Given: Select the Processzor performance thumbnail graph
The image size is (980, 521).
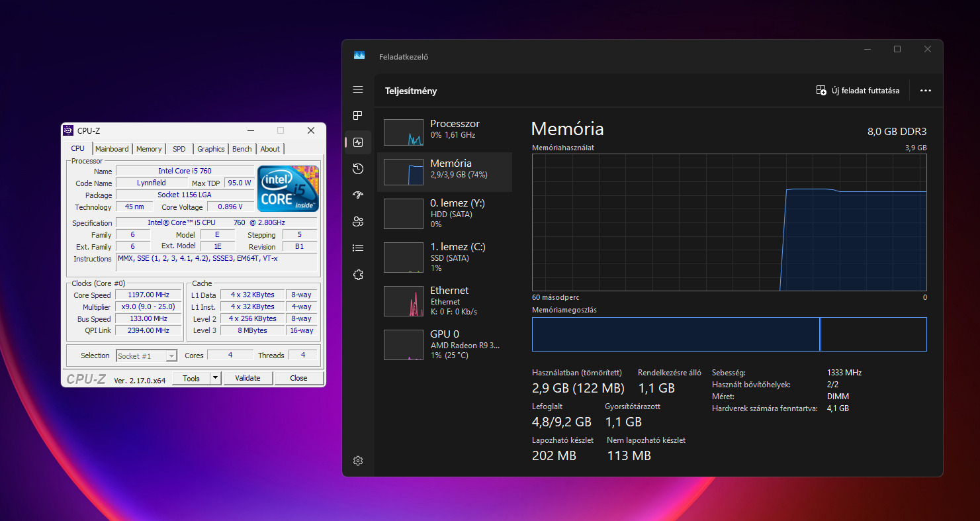Looking at the screenshot, I should (404, 132).
